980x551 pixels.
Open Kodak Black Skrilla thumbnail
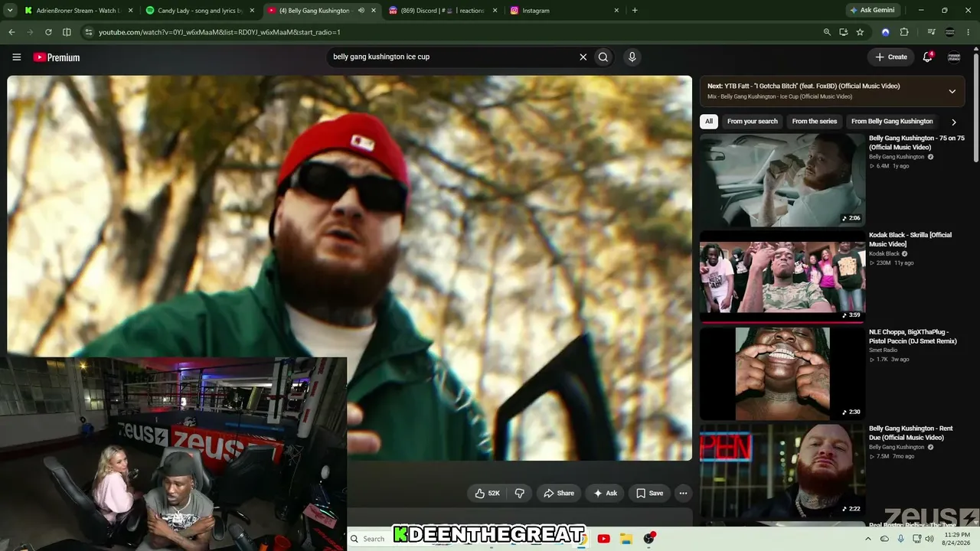(782, 277)
